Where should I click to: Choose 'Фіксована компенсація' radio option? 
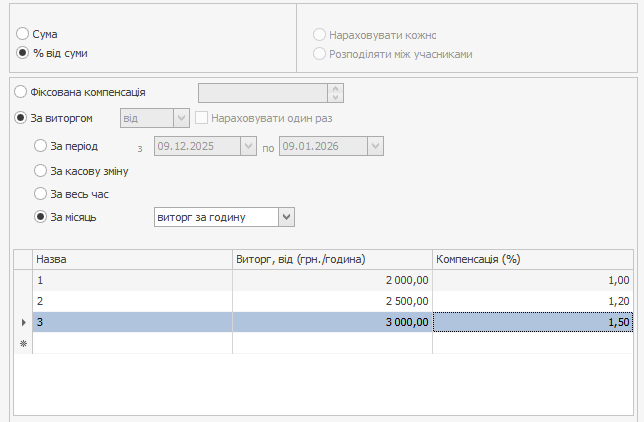pyautogui.click(x=21, y=92)
